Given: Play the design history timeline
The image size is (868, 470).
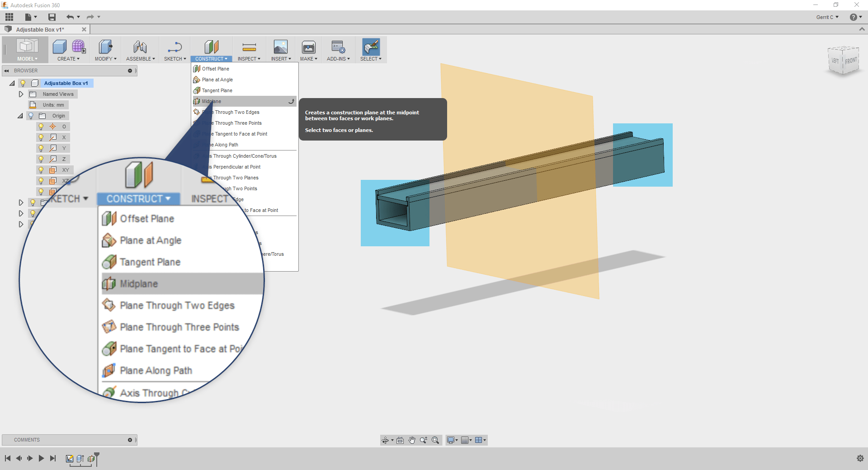Looking at the screenshot, I should click(41, 458).
